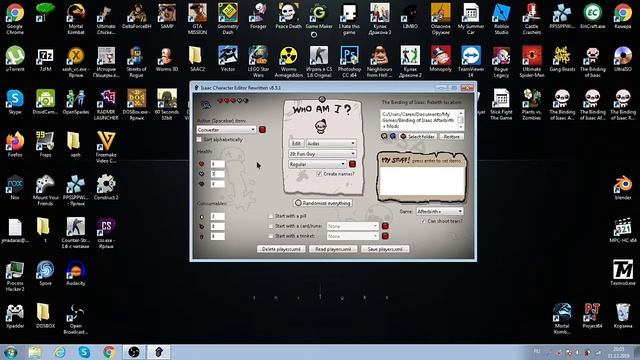Enable Sort alphabetically checkbox

[199, 140]
